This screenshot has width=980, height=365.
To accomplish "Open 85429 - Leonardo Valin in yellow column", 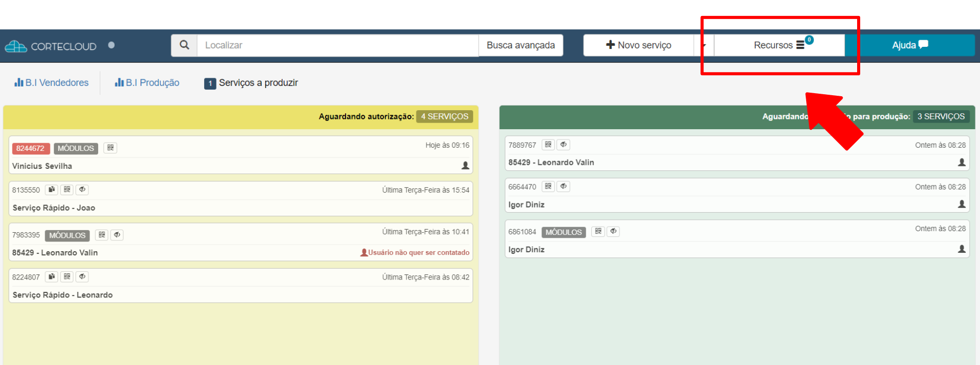I will pos(55,253).
